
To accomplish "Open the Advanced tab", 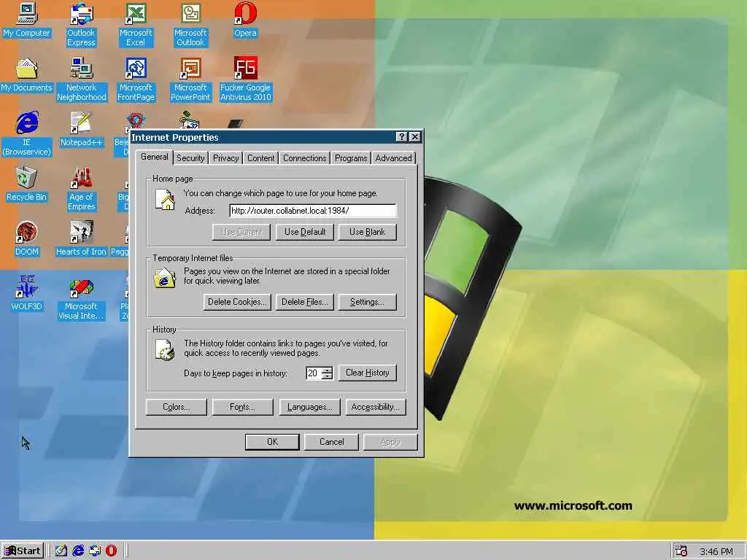I will (x=393, y=158).
